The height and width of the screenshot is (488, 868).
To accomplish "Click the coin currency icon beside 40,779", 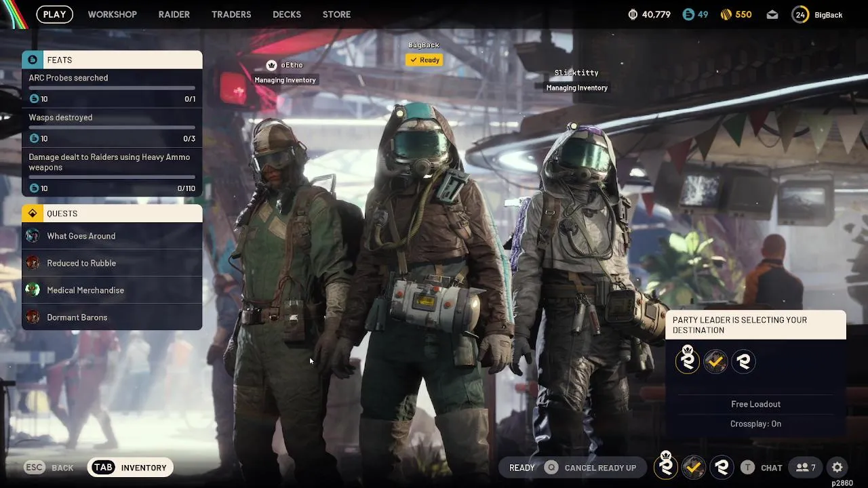I will (x=633, y=14).
